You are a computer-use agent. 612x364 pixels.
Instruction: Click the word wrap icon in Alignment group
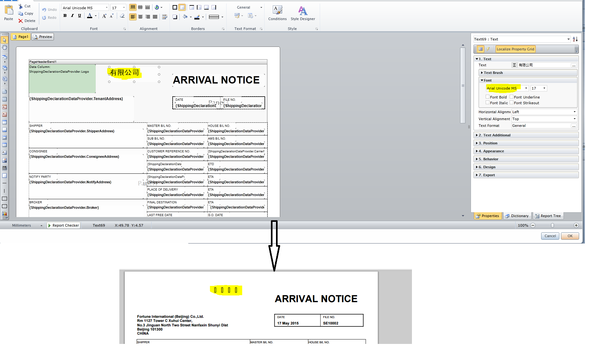coord(165,17)
